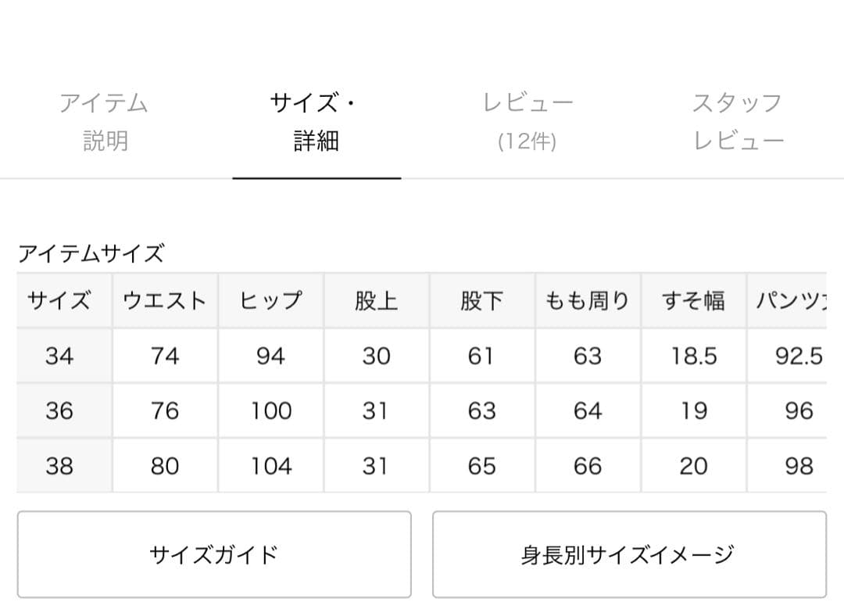Viewport: 844px width, 616px height.
Task: Select the すそ幅 column header
Action: [x=694, y=299]
